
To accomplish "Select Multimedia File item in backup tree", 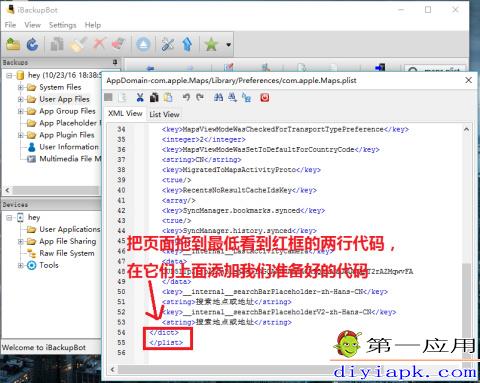I will click(x=70, y=159).
